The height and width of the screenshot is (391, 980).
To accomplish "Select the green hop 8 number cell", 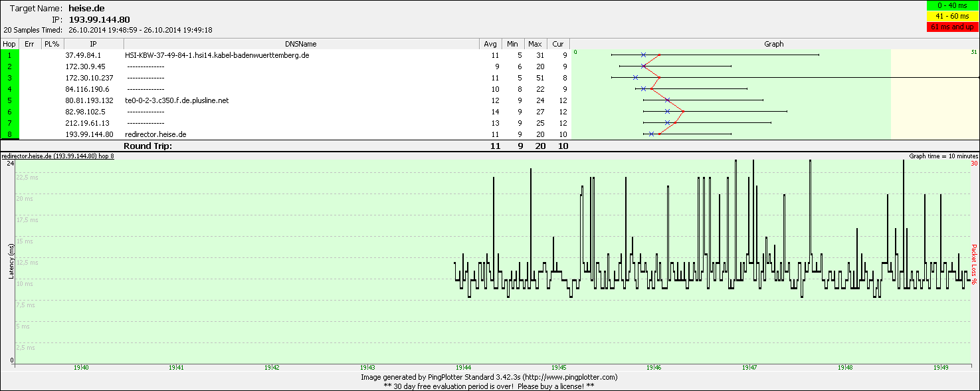I will pos(9,134).
